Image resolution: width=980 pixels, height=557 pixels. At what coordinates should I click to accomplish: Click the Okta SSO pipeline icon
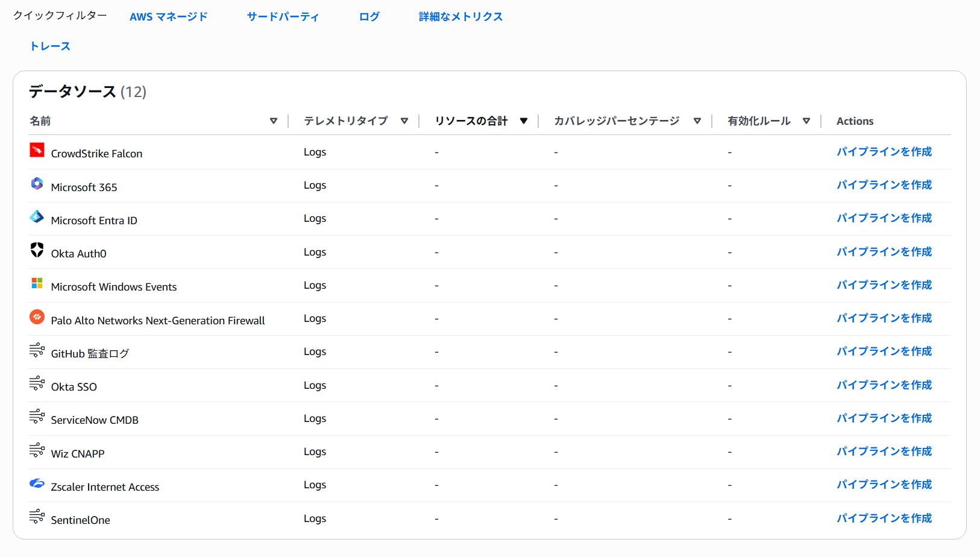point(37,383)
